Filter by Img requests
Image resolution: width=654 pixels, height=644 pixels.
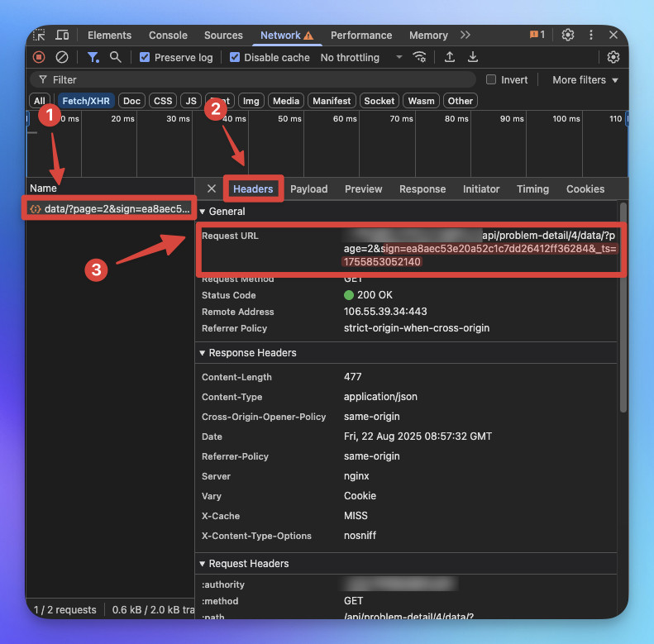[251, 101]
